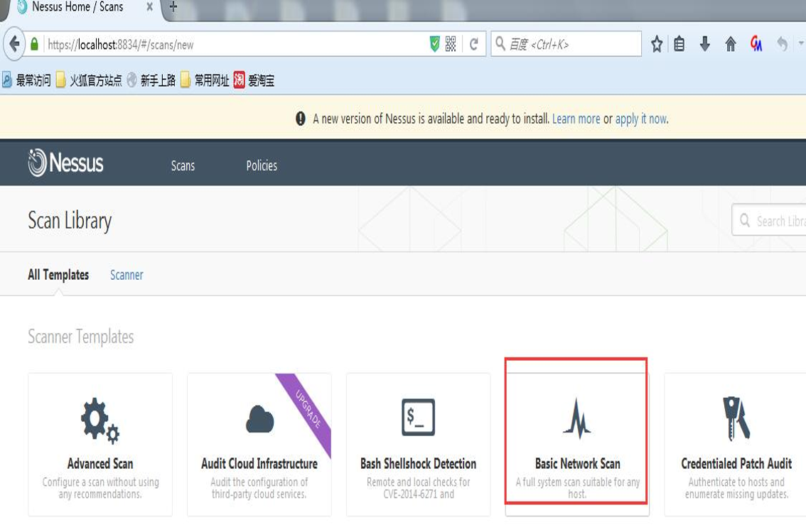Viewport: 806px width, 532px height.
Task: Click the Search Library magnifier icon
Action: (x=745, y=220)
